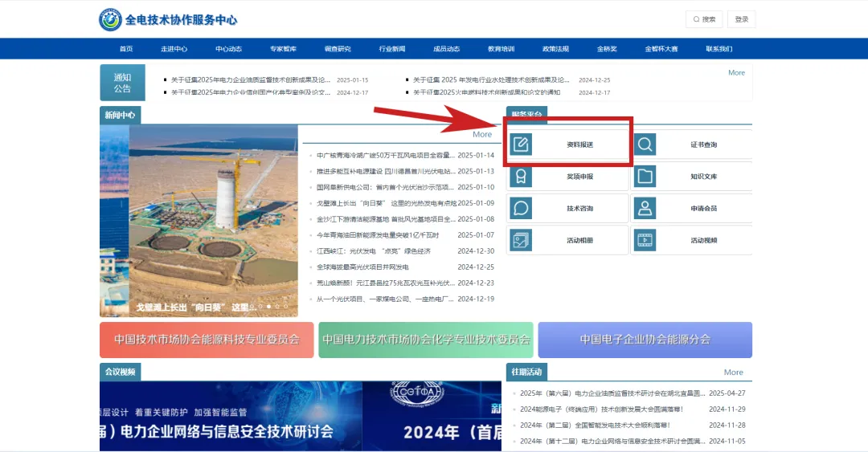Open More link in 通知公告 section
The image size is (868, 452).
736,72
